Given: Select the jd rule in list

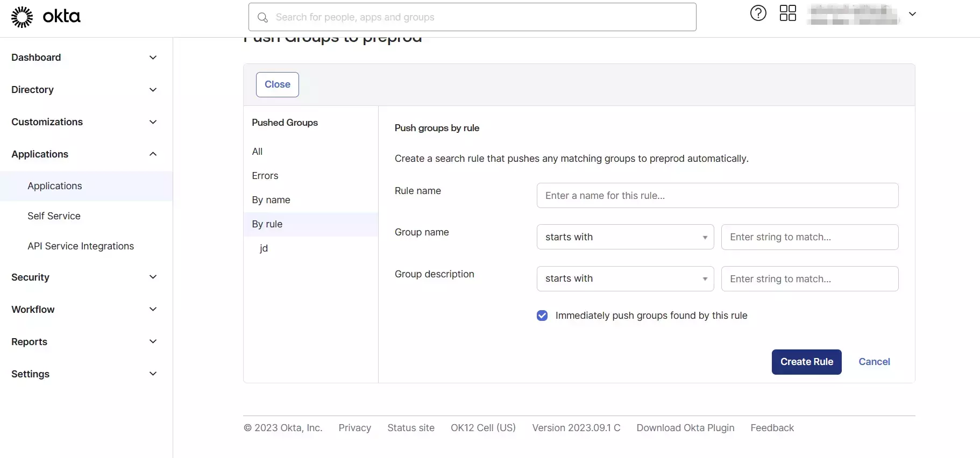Looking at the screenshot, I should (x=264, y=248).
